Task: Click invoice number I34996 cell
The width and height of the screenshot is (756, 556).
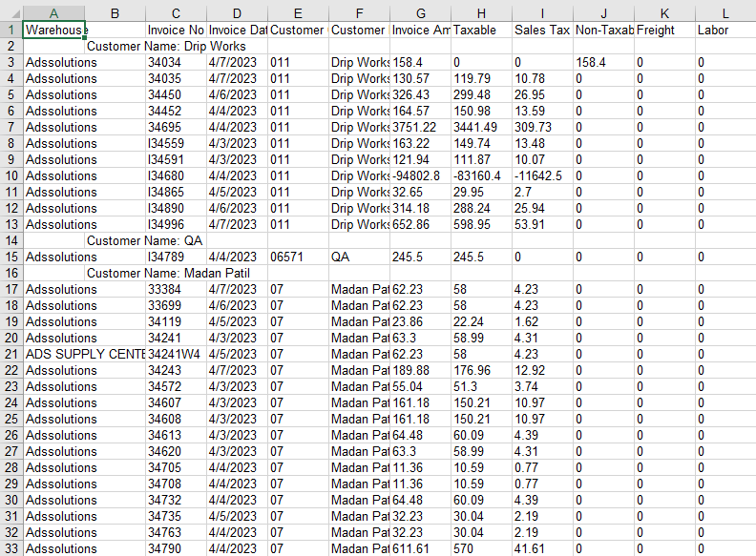Action: (176, 224)
